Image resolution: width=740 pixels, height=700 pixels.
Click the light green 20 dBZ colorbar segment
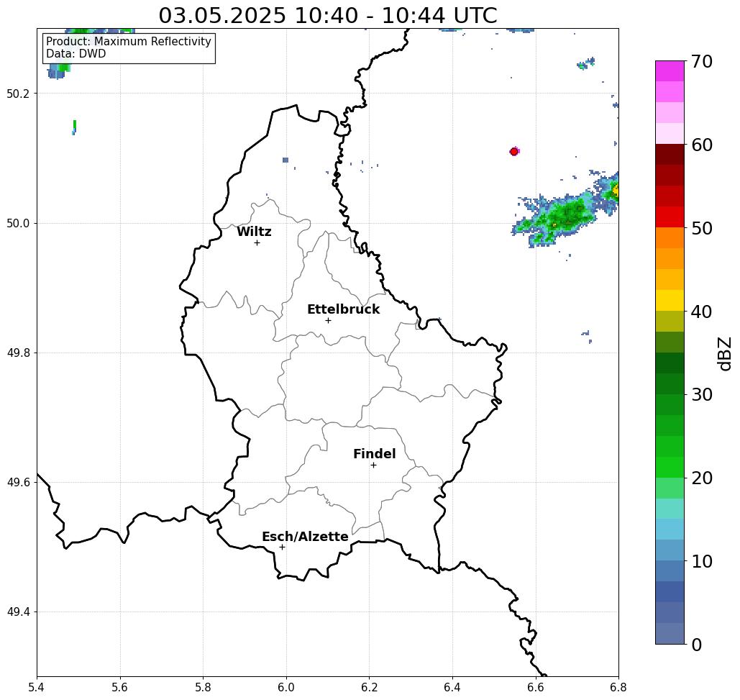pyautogui.click(x=670, y=488)
